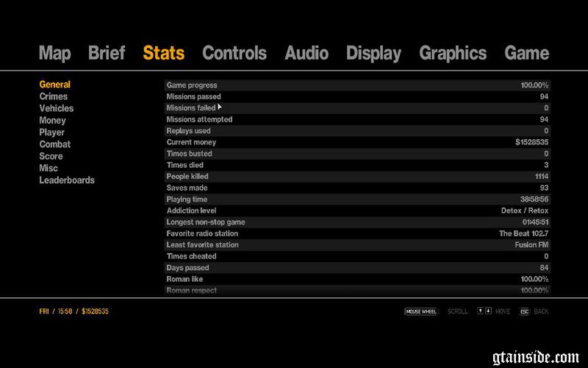Select the General stats category

[x=54, y=85]
